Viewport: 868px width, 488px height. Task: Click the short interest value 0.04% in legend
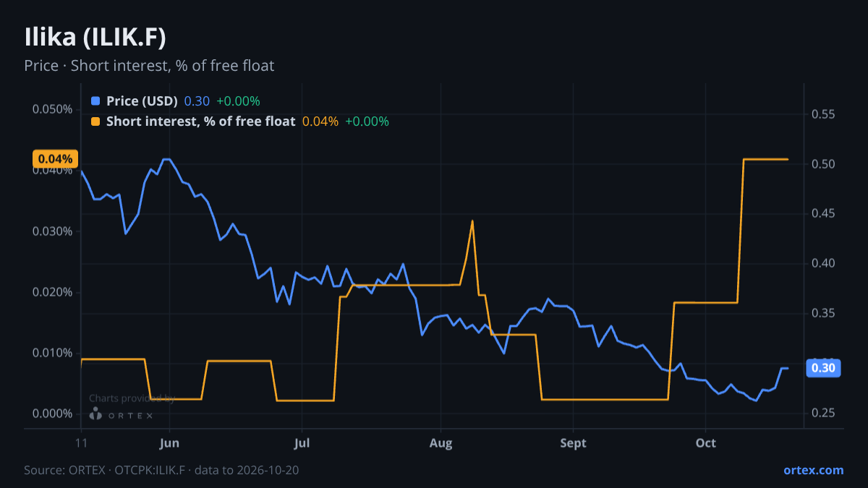(320, 121)
